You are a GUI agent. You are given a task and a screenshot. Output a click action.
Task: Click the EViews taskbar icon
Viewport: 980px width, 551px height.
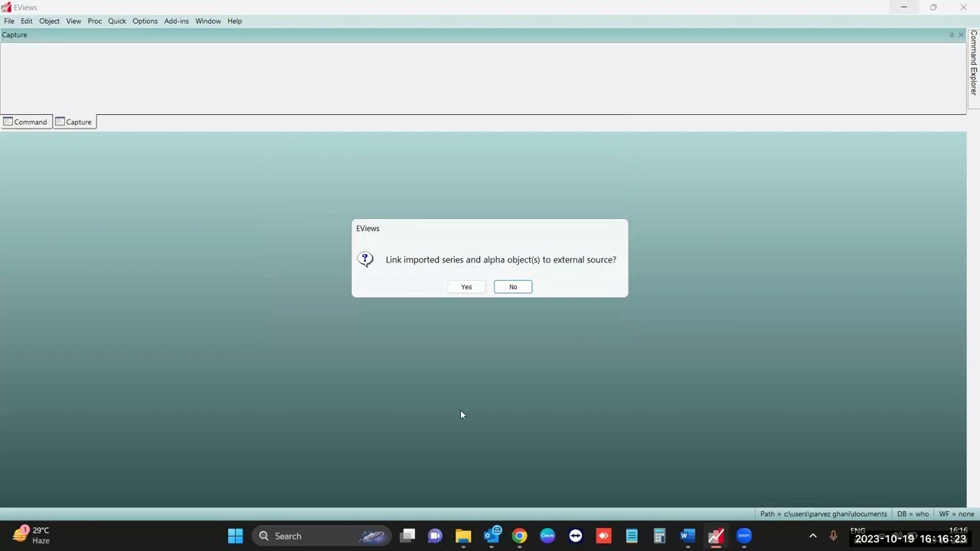coord(716,536)
